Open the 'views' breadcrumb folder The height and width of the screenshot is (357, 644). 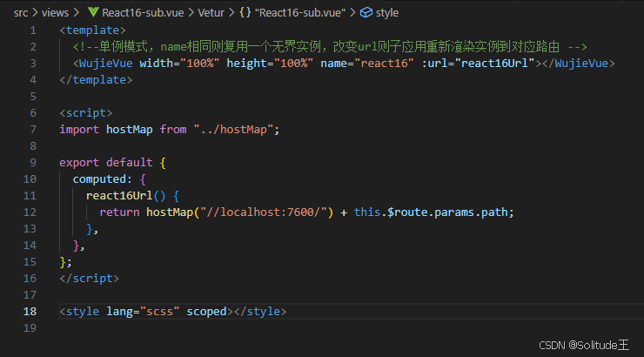point(55,13)
